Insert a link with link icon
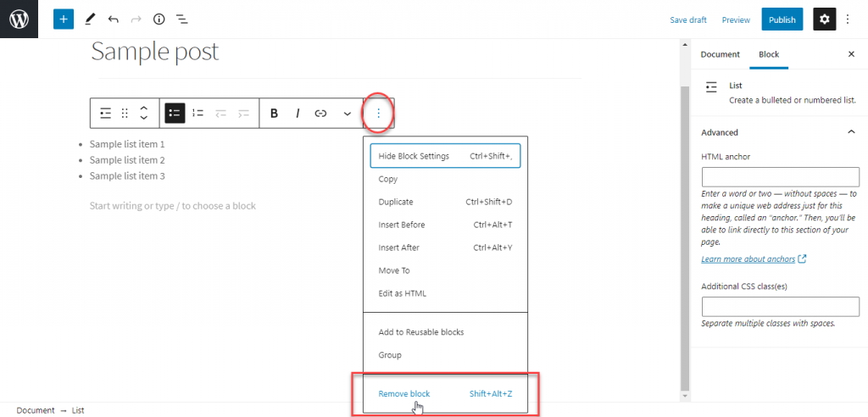 (x=320, y=114)
